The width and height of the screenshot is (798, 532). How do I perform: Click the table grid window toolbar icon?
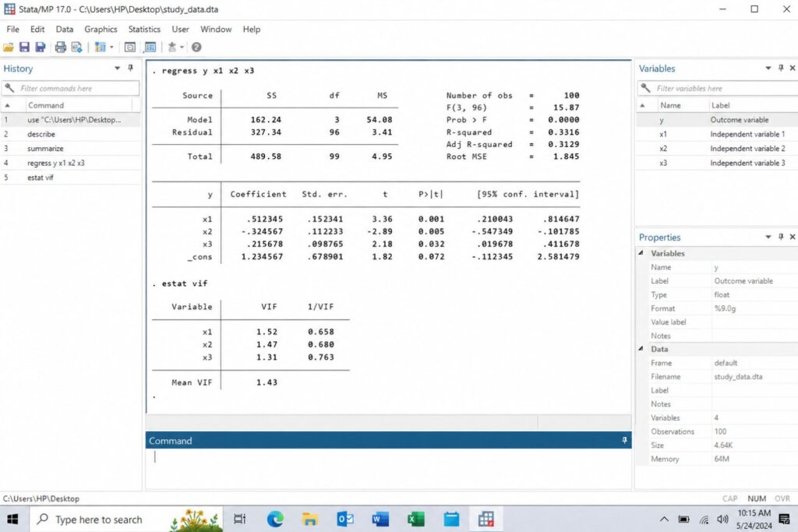tap(150, 48)
